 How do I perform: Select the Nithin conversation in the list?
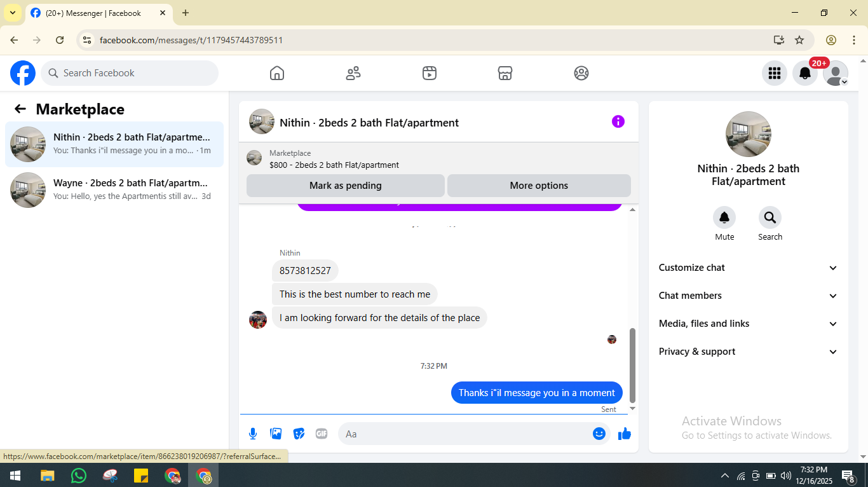114,144
